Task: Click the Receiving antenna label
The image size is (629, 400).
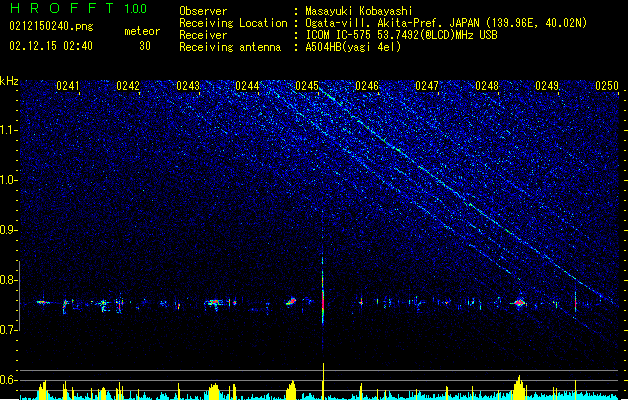Action: point(230,47)
